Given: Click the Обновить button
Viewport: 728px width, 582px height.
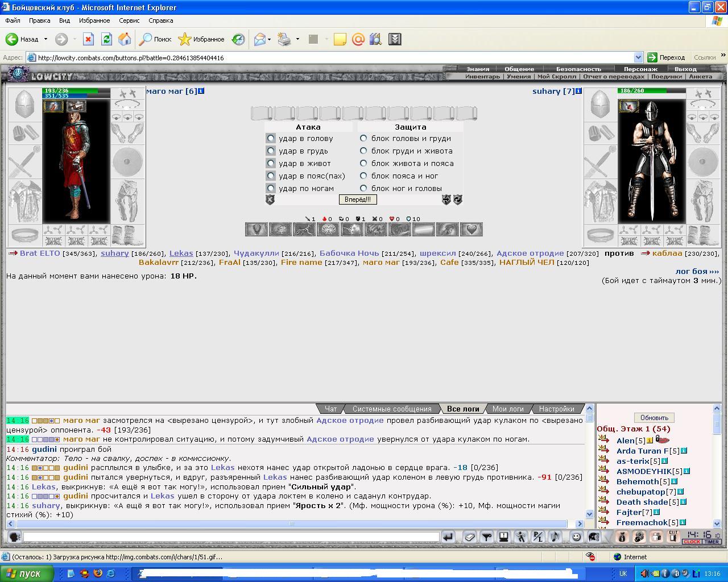Looking at the screenshot, I should (x=654, y=418).
